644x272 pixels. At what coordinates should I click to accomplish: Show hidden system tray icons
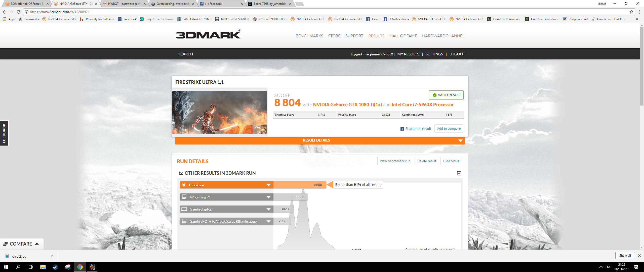click(601, 267)
